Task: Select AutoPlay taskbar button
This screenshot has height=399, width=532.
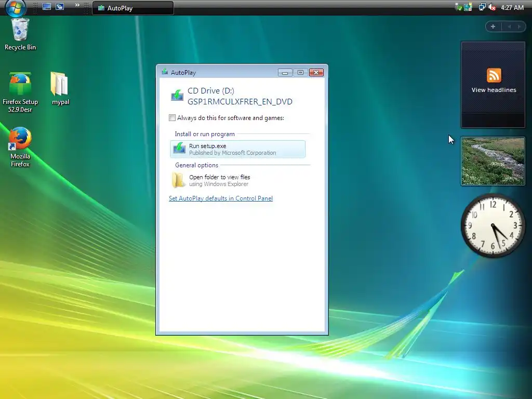Action: tap(133, 8)
